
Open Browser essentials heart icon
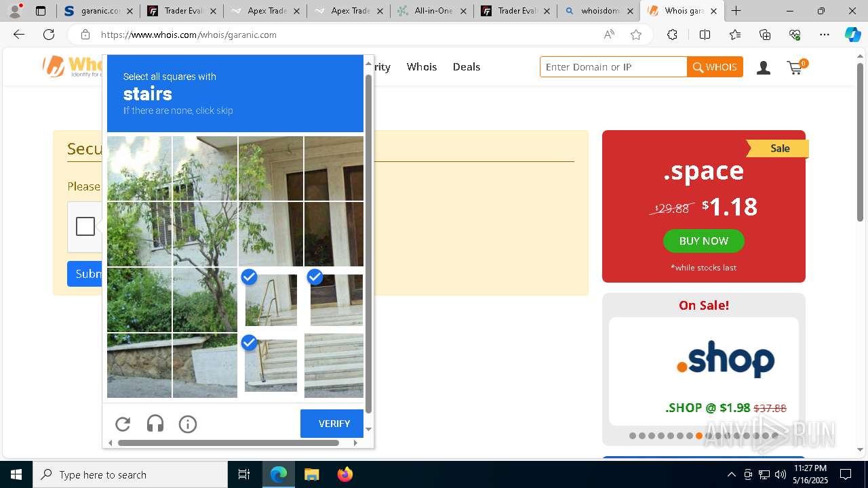pos(795,35)
